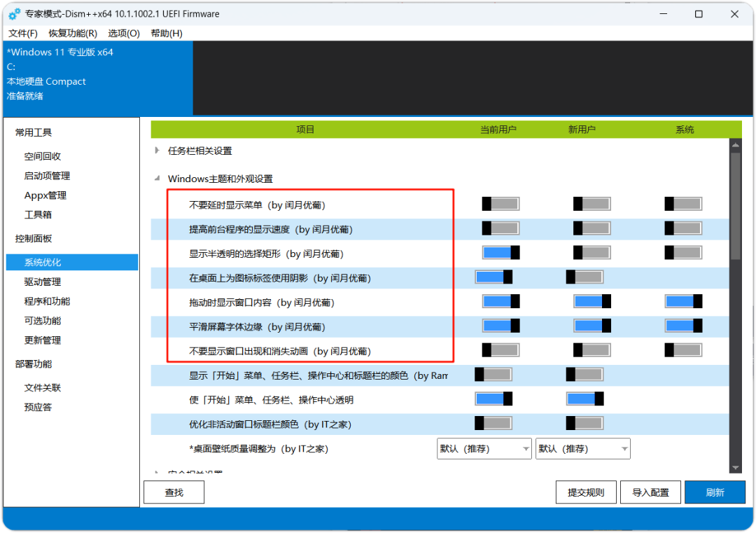This screenshot has height=533, width=756.
Task: Disable 平滑屏幕字体边缘 for 系统
Action: [682, 326]
